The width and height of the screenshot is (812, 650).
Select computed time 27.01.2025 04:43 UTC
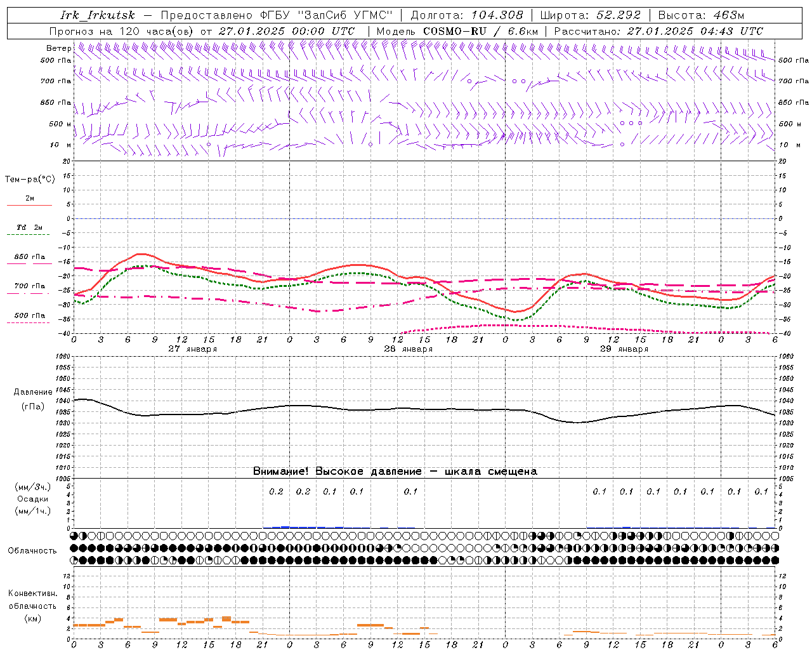(x=695, y=31)
